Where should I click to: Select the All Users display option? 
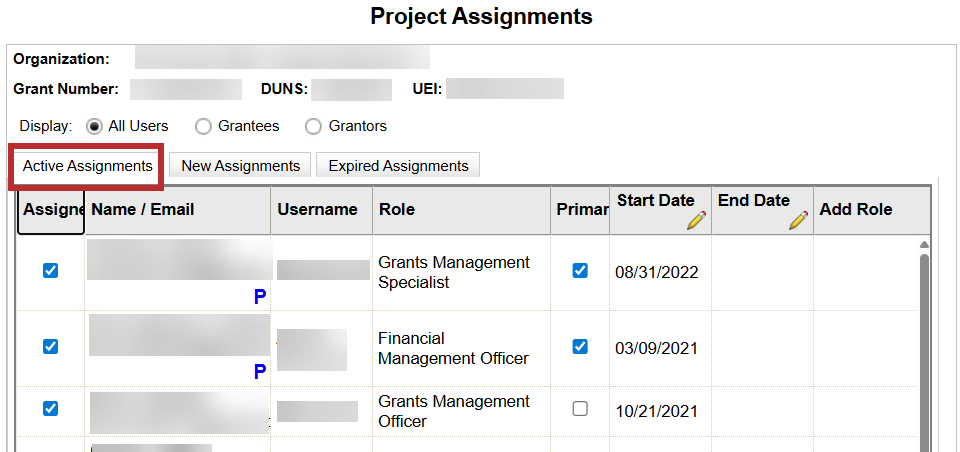[95, 126]
